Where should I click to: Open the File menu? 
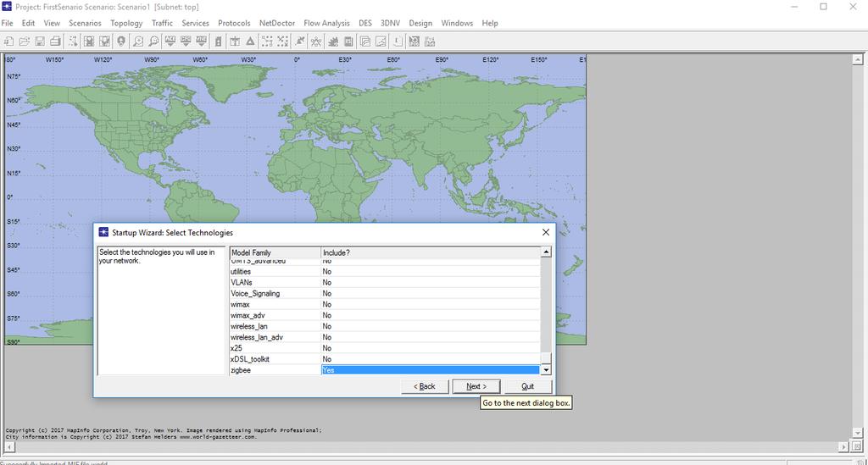tap(7, 23)
